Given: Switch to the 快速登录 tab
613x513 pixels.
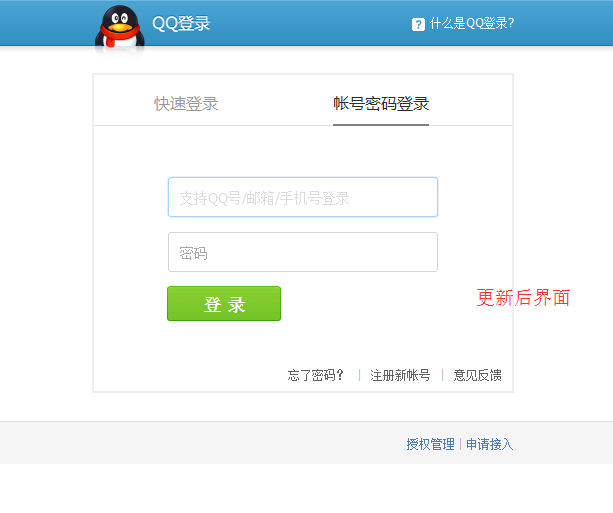Looking at the screenshot, I should click(x=186, y=104).
